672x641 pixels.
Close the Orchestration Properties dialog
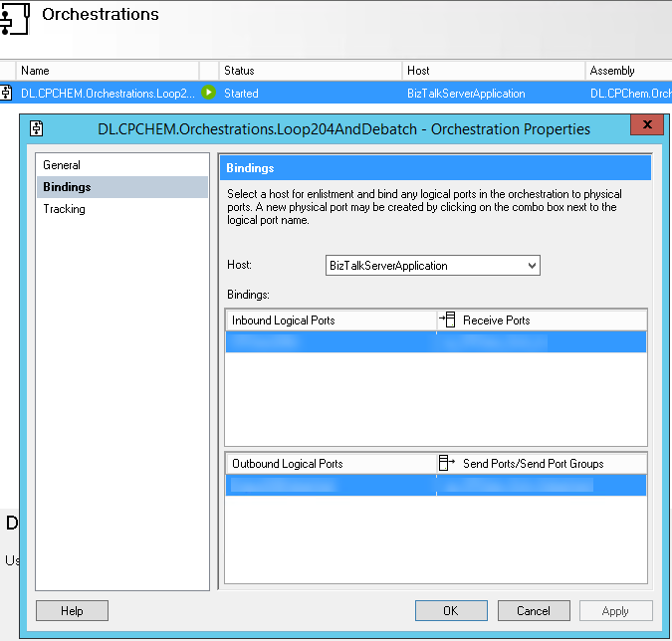tap(647, 124)
